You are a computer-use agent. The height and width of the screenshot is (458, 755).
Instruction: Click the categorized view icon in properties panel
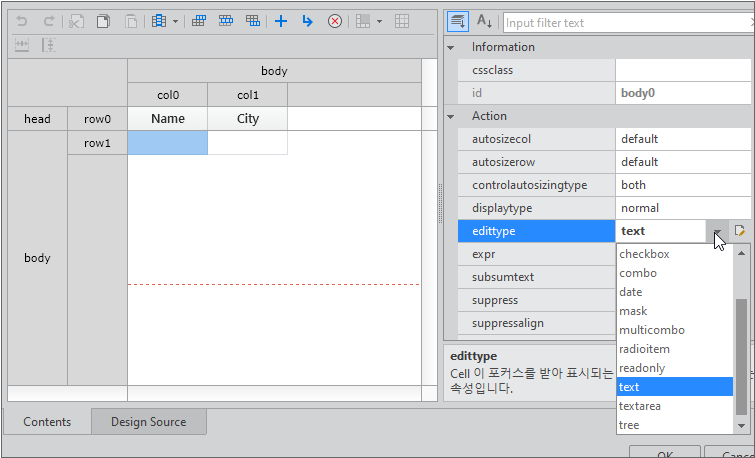(457, 21)
